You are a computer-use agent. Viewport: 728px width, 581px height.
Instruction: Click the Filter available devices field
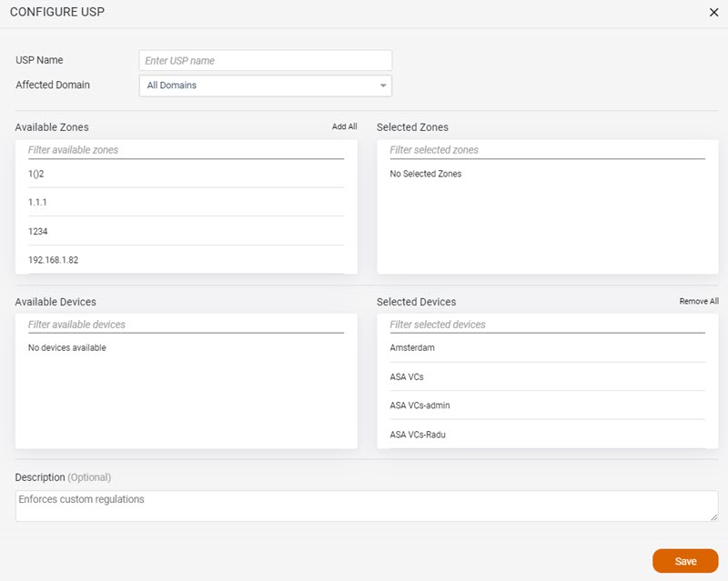point(186,325)
